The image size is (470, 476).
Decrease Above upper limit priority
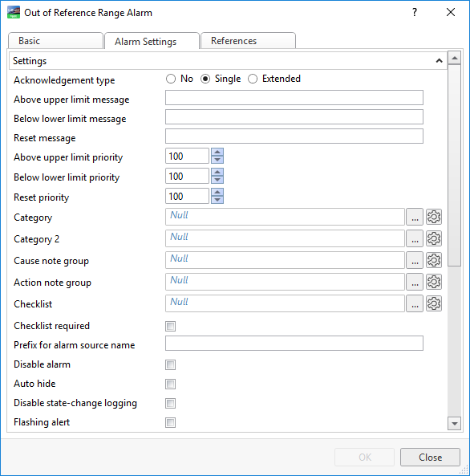(217, 160)
